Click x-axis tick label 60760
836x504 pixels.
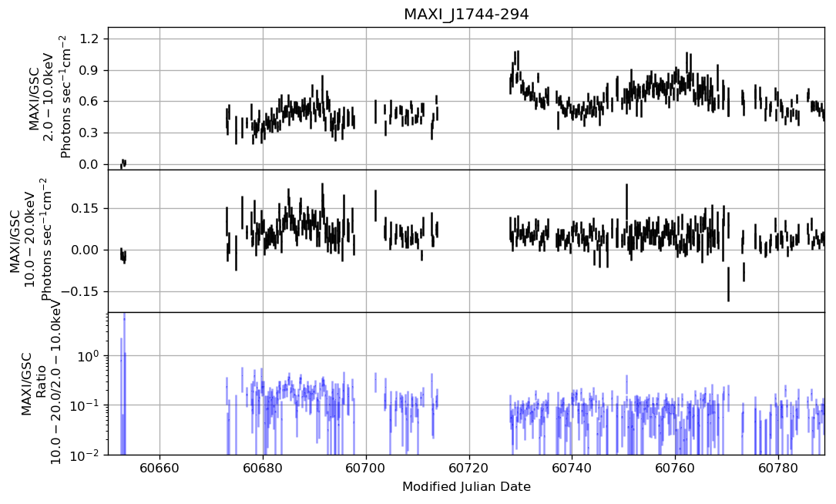(x=675, y=469)
